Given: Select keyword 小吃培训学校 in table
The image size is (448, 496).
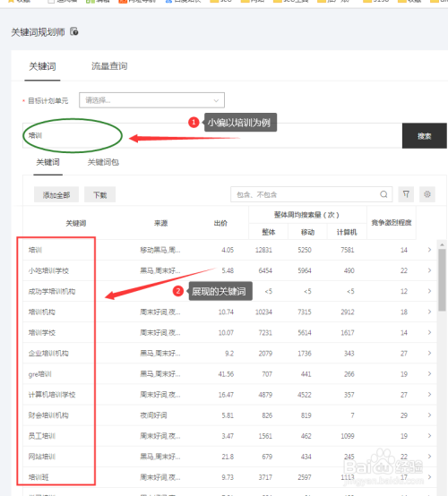Looking at the screenshot, I should tap(48, 270).
